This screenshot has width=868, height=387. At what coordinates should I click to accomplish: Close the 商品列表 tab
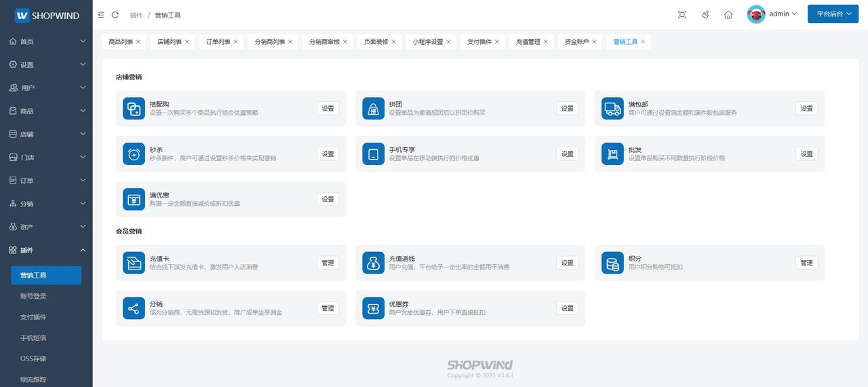tap(138, 41)
